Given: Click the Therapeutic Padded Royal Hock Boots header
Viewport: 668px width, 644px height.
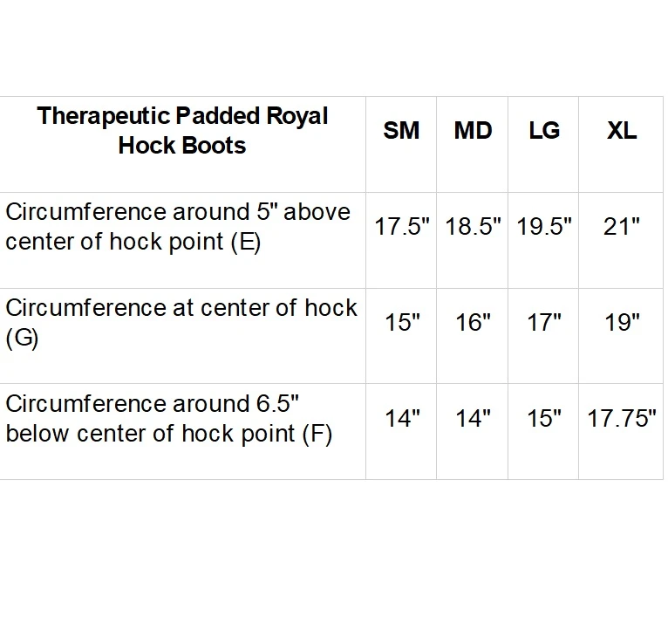Looking at the screenshot, I should (182, 131).
